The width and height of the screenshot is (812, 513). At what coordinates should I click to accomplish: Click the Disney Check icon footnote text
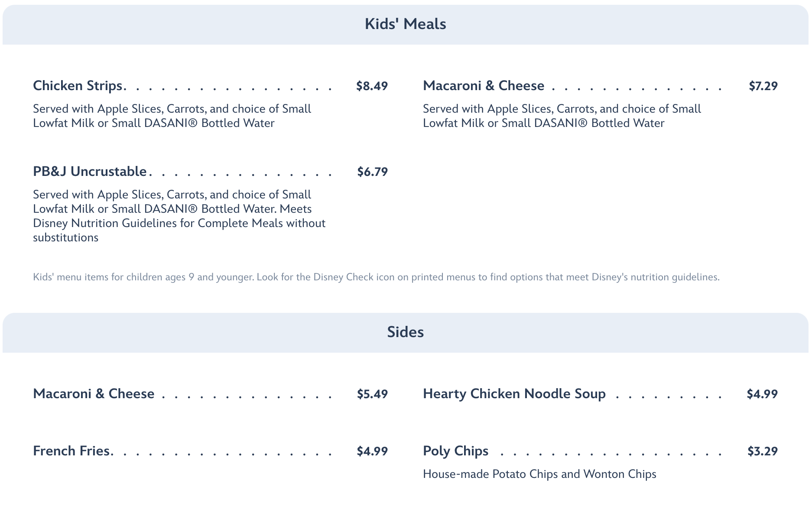(376, 277)
